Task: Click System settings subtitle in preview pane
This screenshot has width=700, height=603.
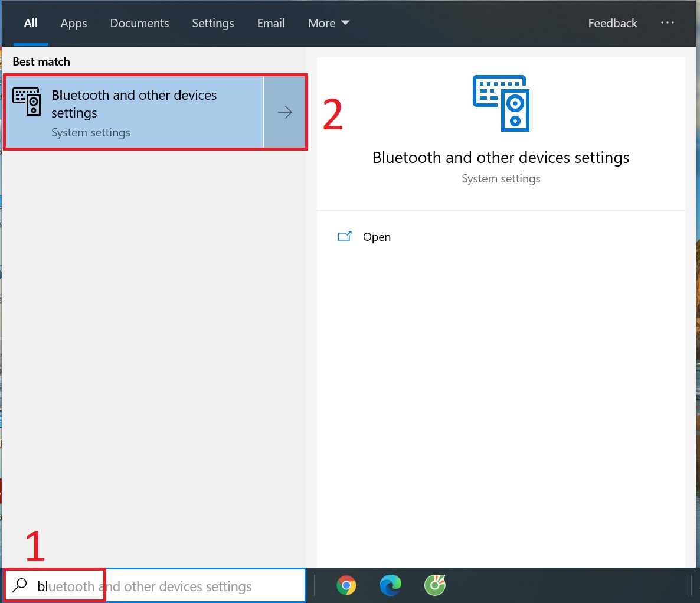Action: [x=501, y=179]
